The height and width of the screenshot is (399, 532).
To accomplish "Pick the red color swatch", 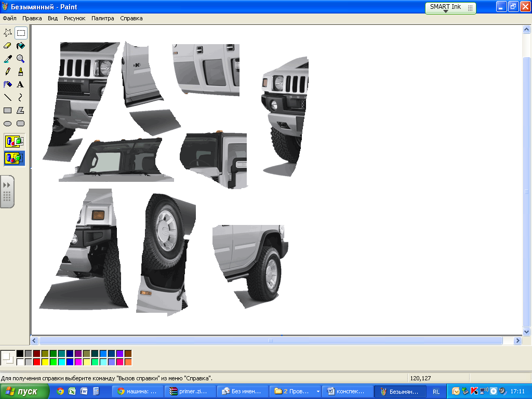I will click(36, 362).
